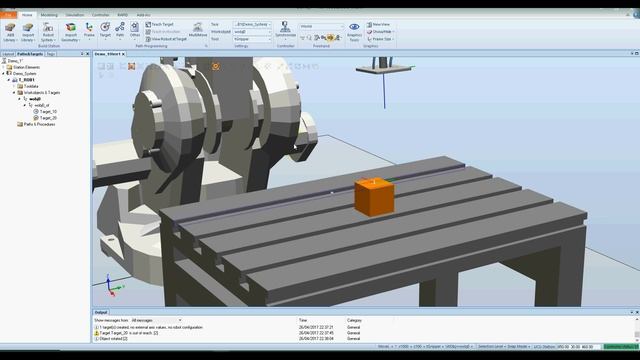
Task: Click the Time column header
Action: pos(303,320)
